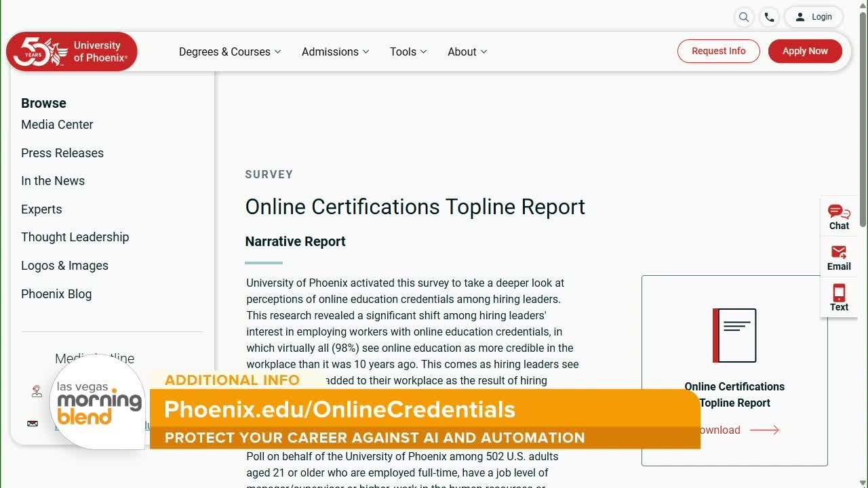Expand the Degrees & Courses menu

(x=229, y=52)
